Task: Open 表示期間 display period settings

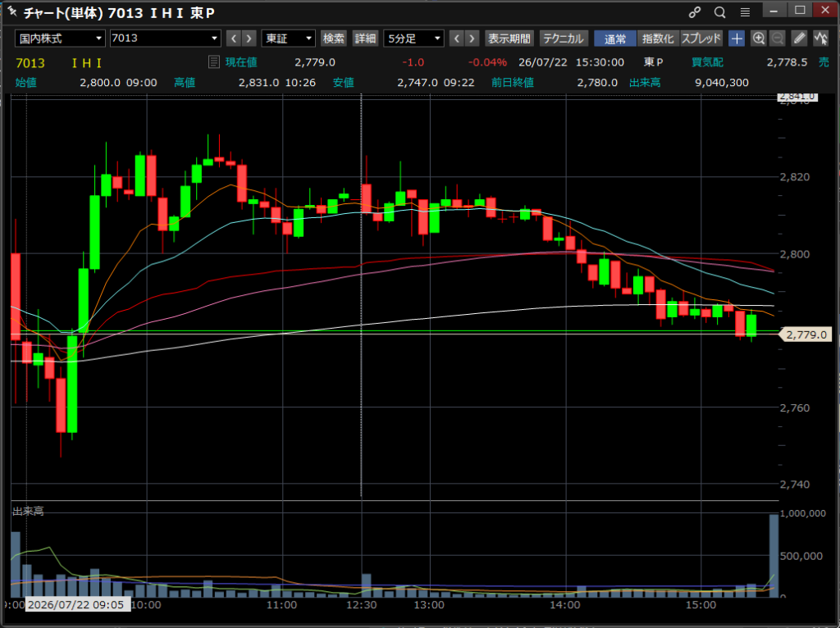Action: pos(509,39)
